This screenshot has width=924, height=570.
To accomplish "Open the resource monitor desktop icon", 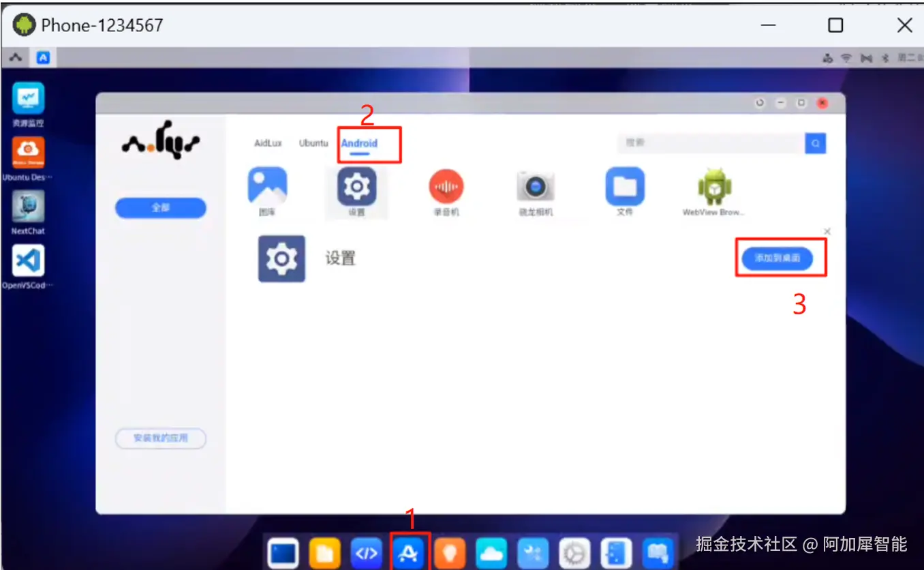I will pos(29,98).
